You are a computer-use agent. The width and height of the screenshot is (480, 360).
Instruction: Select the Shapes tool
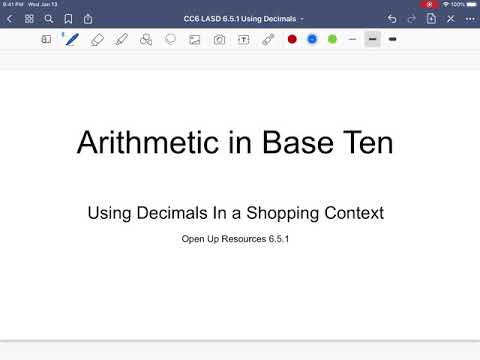click(146, 39)
